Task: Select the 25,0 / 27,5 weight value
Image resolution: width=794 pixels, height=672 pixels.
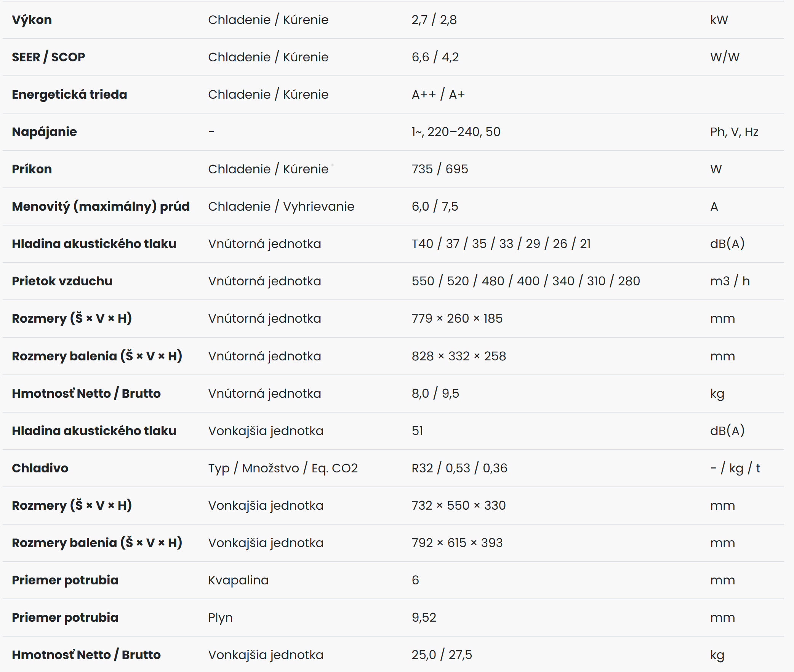Action: (442, 655)
